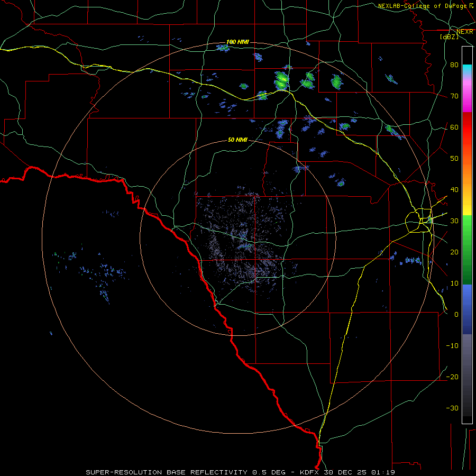The width and height of the screenshot is (476, 476).
Task: Click the -10 value on the dBZ scale
Action: [x=452, y=346]
